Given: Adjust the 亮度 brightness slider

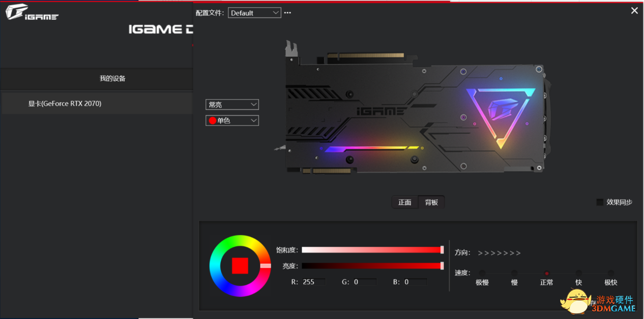Looking at the screenshot, I should 373,266.
